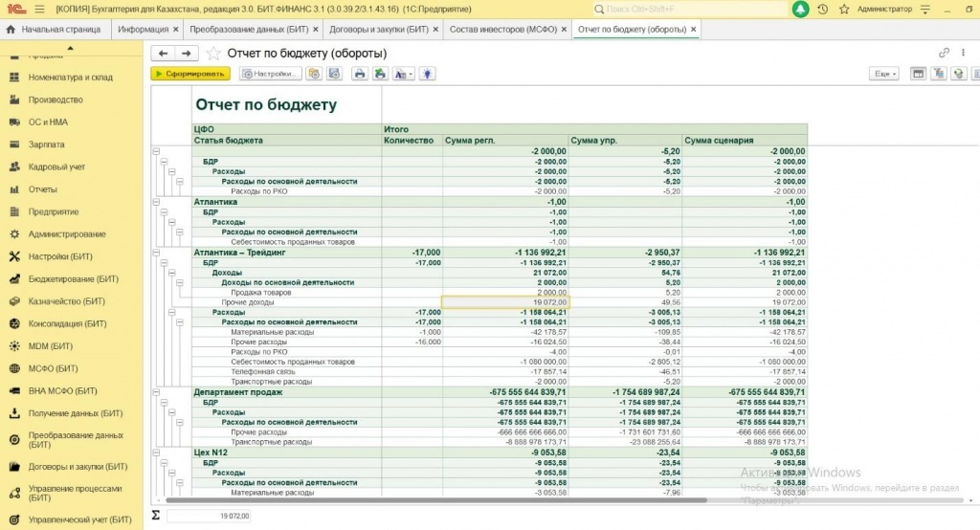This screenshot has width=980, height=530.
Task: Collapse the Атлантика – Трейдинг group
Action: pyautogui.click(x=156, y=253)
